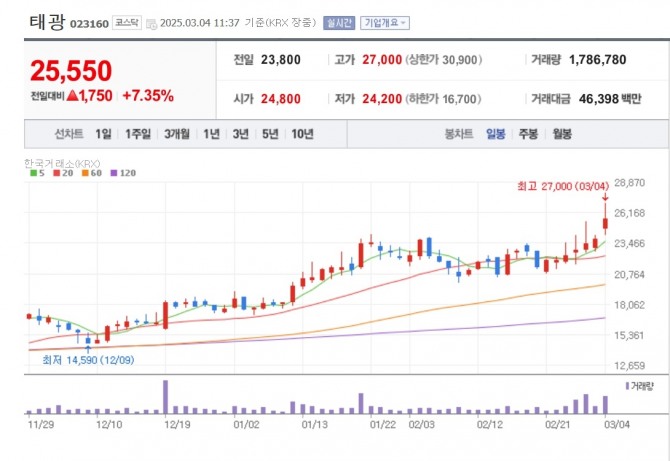The width and height of the screenshot is (670, 461).
Task: Click the red 20-day moving average swatch
Action: tap(56, 173)
